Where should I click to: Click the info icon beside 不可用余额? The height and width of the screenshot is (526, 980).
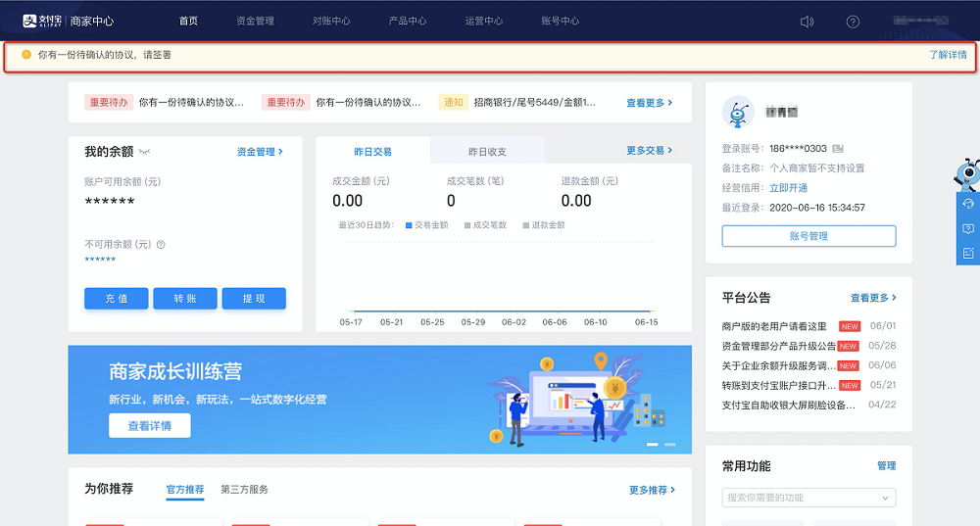[161, 244]
